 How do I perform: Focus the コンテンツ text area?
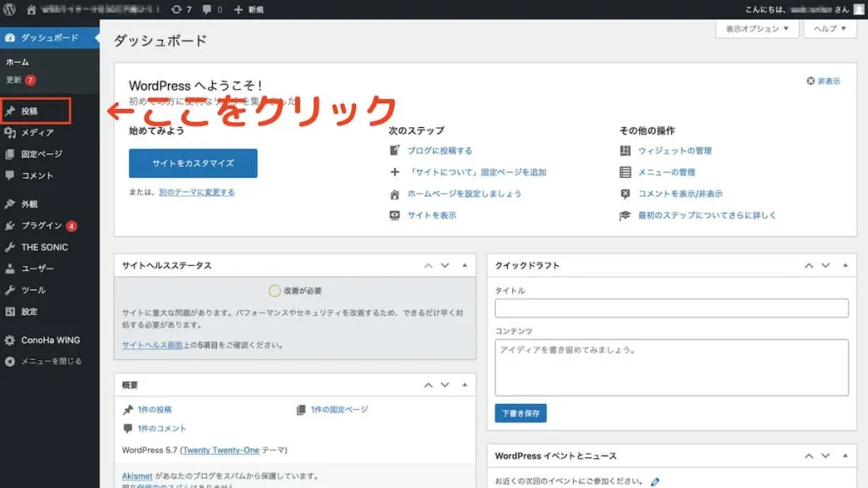point(671,368)
